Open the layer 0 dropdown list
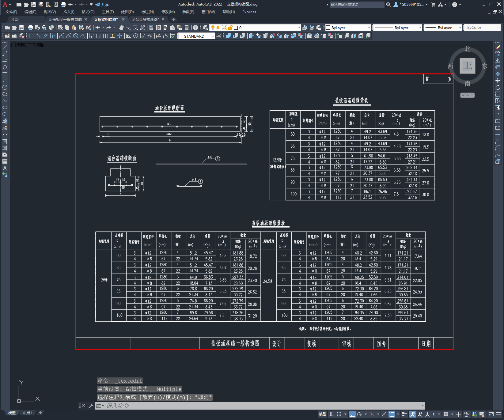Screen dimensions: 504x420 coord(299,28)
